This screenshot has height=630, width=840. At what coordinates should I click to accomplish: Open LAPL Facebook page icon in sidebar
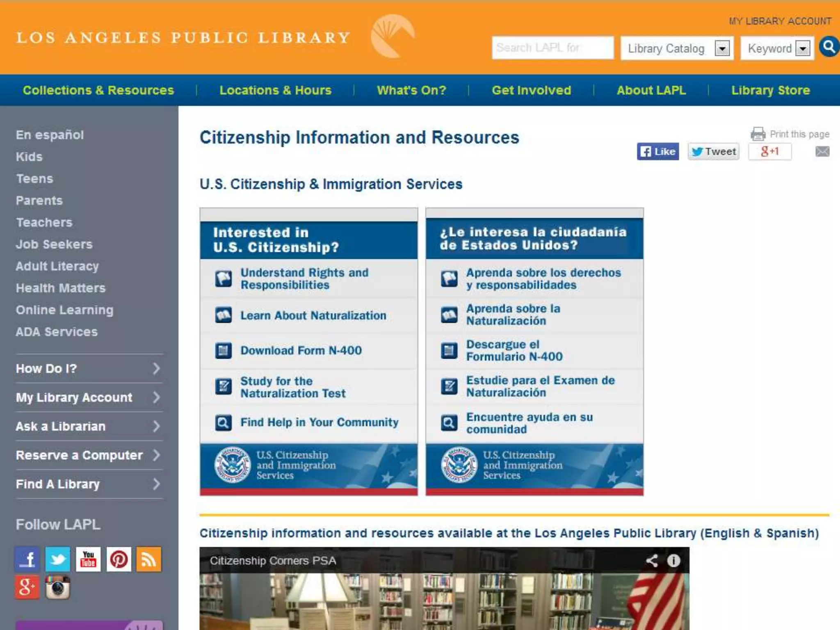tap(27, 559)
